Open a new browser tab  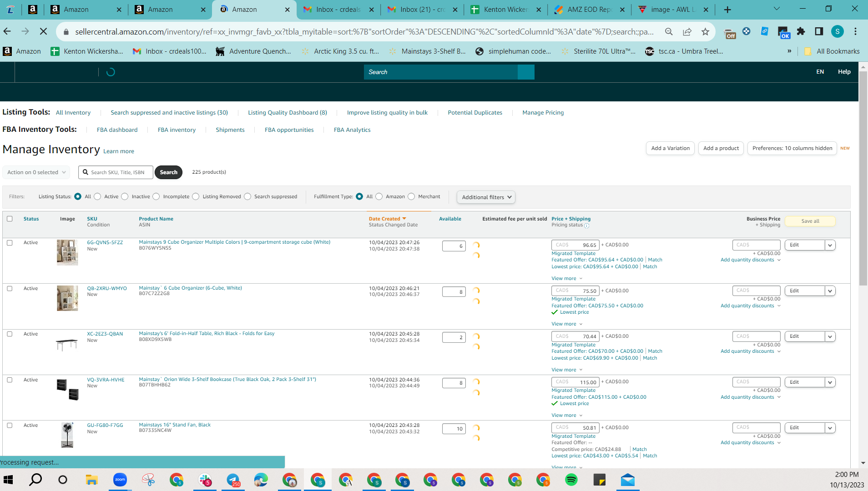727,10
